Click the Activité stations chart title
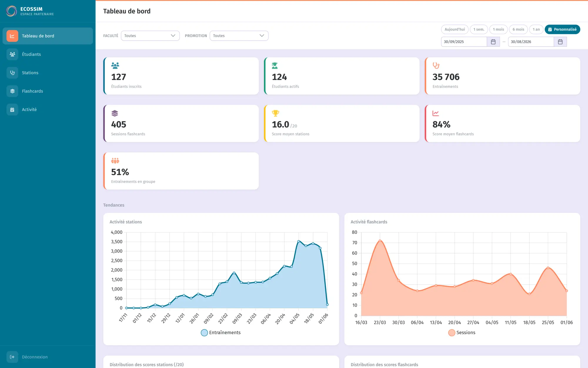Viewport: 588px width, 368px height. (x=126, y=222)
